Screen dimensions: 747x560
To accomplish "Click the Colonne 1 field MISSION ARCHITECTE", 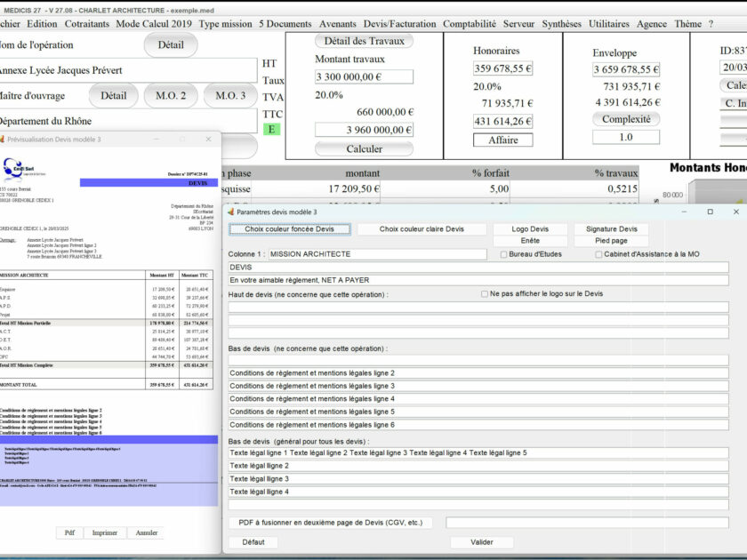I will [378, 254].
